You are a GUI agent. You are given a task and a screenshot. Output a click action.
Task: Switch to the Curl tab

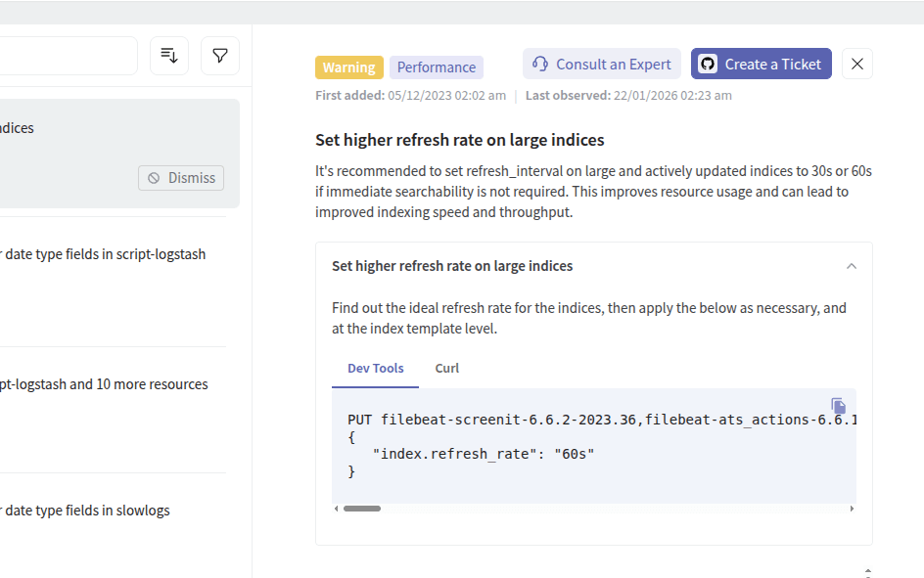446,368
